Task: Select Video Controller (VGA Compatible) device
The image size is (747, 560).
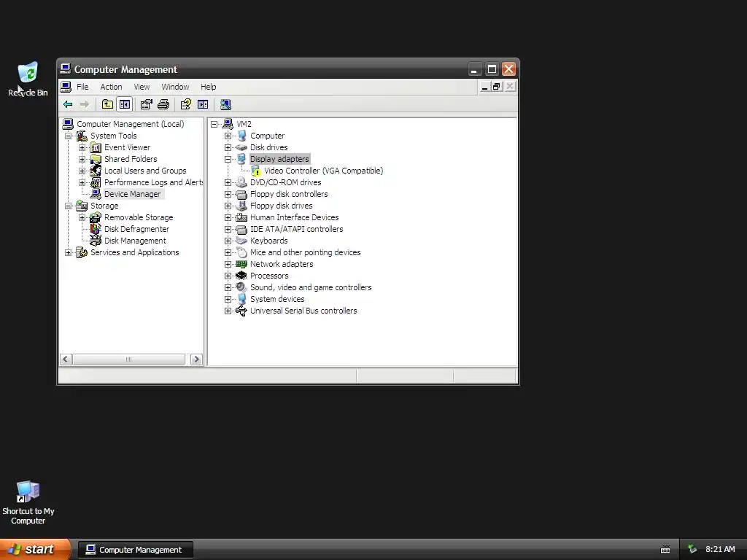Action: pyautogui.click(x=323, y=171)
